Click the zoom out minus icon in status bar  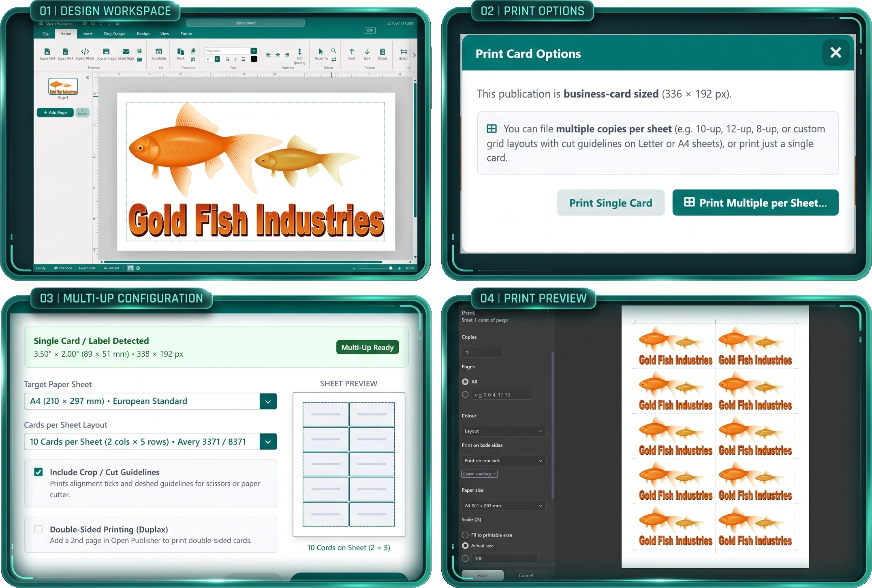pyautogui.click(x=354, y=268)
